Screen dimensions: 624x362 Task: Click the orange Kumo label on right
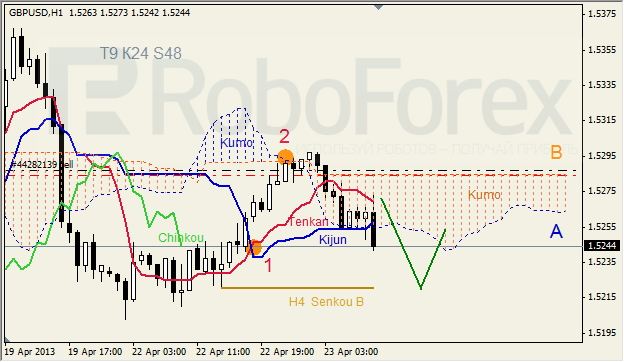coord(484,195)
